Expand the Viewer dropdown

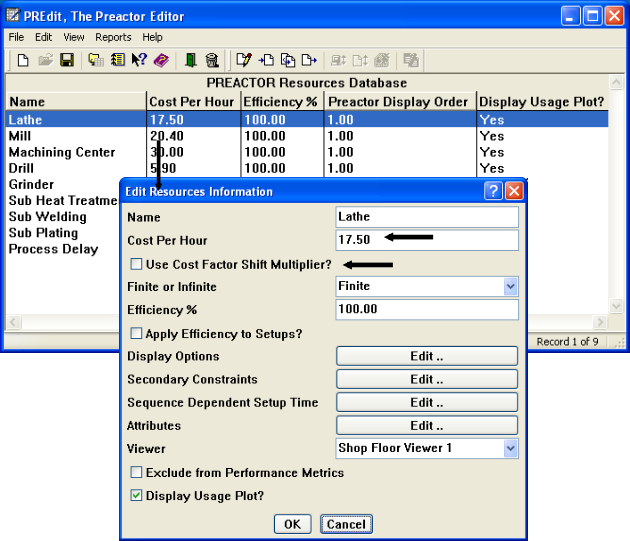click(x=510, y=448)
